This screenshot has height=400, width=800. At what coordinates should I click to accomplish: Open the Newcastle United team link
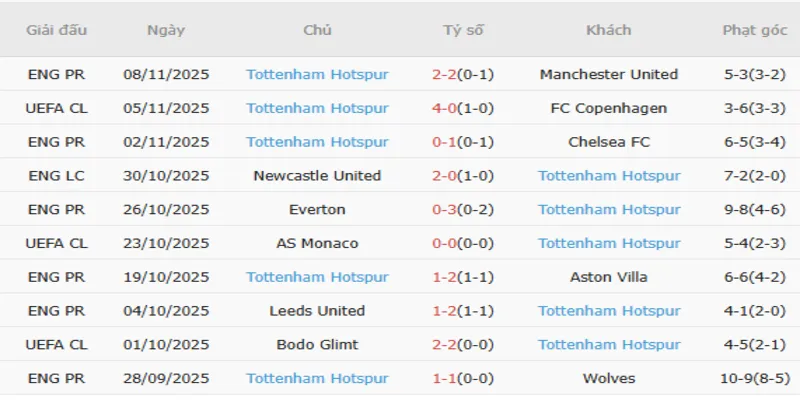pyautogui.click(x=317, y=176)
